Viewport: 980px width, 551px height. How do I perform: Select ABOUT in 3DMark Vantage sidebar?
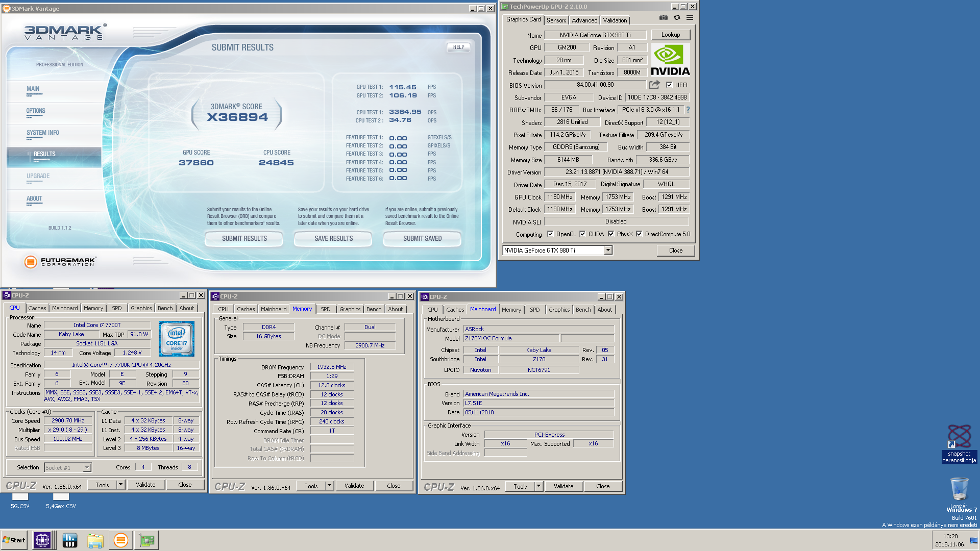34,198
